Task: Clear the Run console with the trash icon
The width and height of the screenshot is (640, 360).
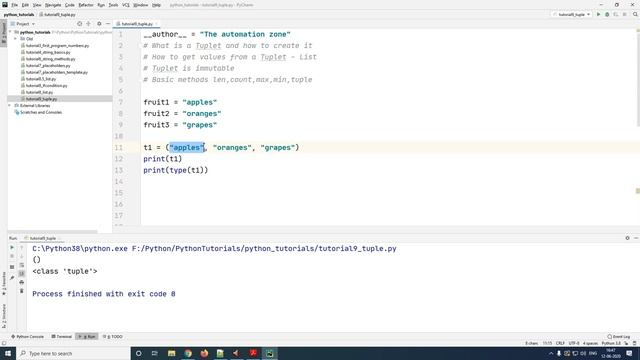Action: tap(22, 291)
